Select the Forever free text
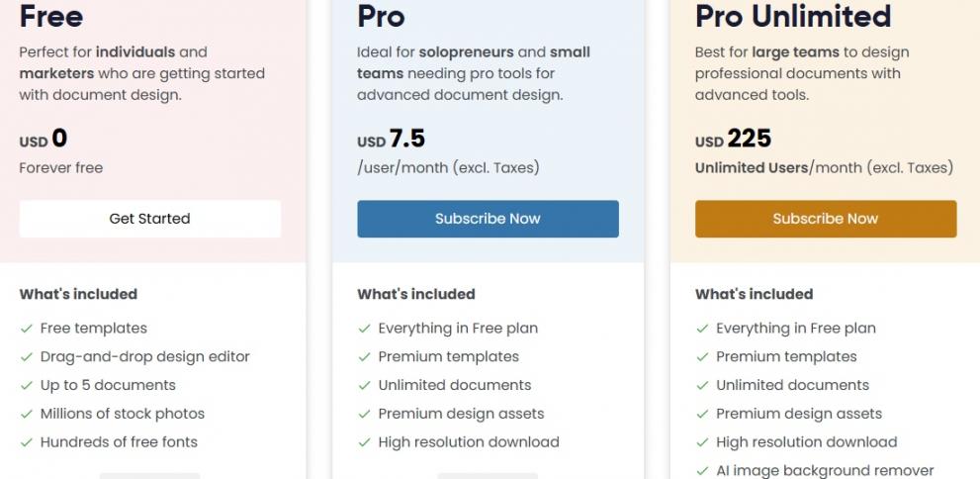This screenshot has width=980, height=479. pyautogui.click(x=61, y=168)
